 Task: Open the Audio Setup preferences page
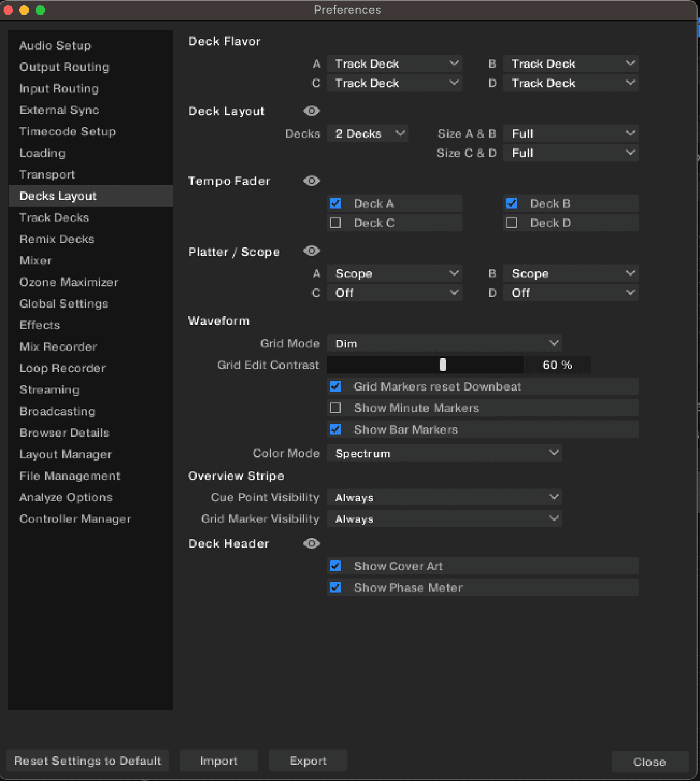(55, 46)
